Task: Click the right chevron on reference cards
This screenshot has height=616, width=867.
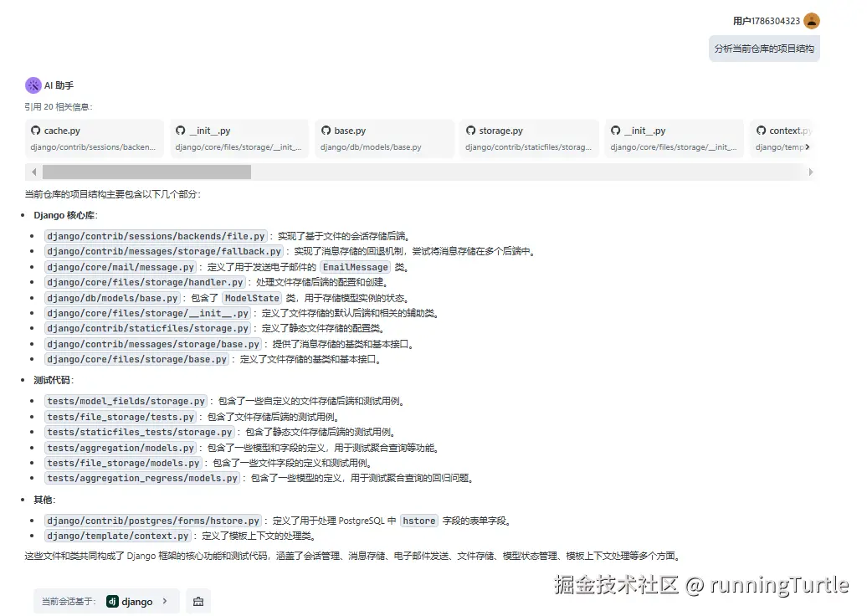Action: [x=808, y=147]
